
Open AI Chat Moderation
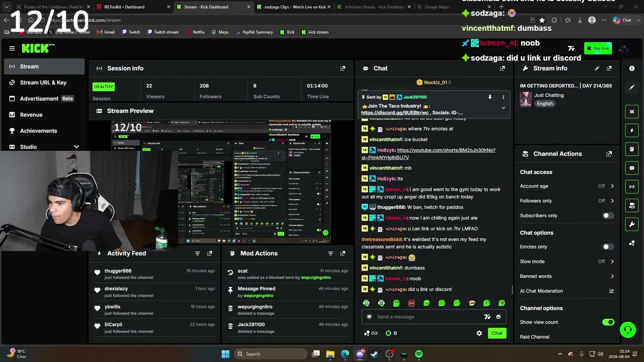[x=567, y=291]
